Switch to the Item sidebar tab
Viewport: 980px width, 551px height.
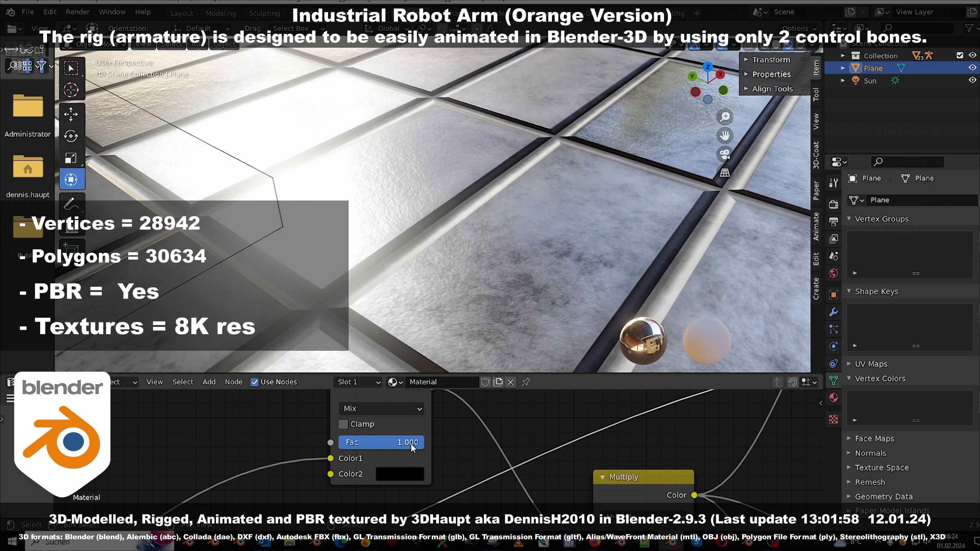816,68
